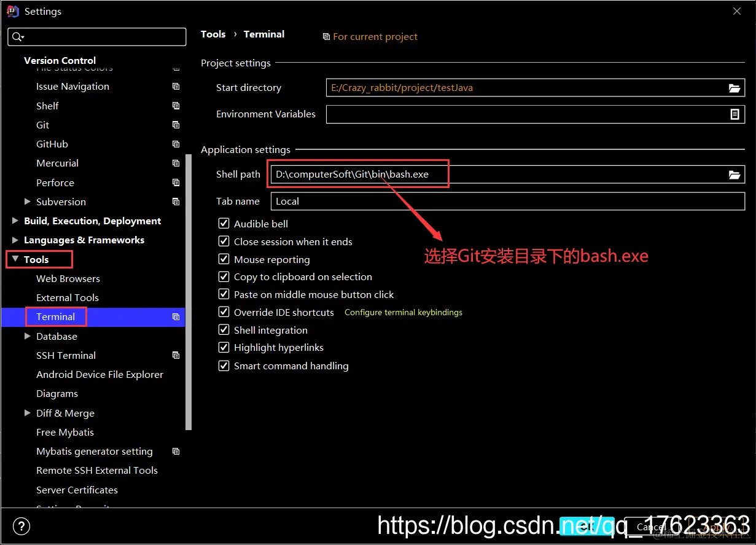Viewport: 756px width, 545px height.
Task: Click the help question mark icon
Action: (x=21, y=527)
